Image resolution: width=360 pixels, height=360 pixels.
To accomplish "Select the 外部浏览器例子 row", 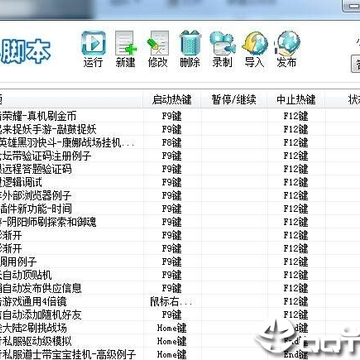I will [180, 195].
